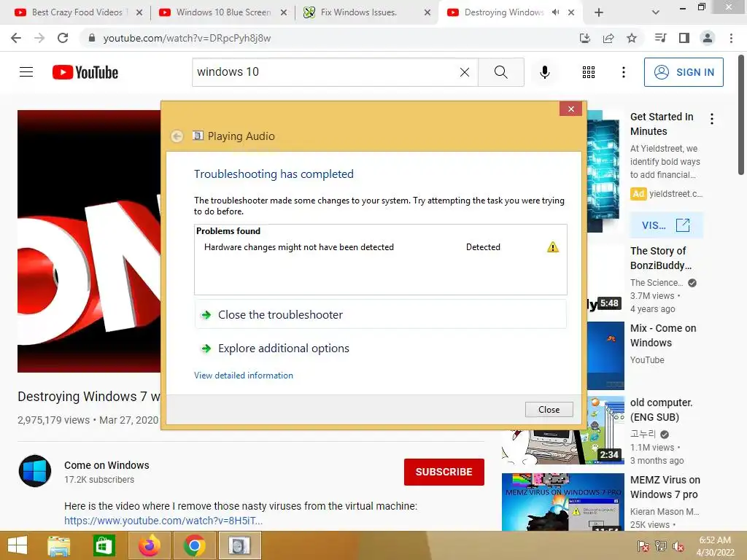The image size is (747, 560).
Task: Open the YouTube hamburger guide menu
Action: (26, 72)
